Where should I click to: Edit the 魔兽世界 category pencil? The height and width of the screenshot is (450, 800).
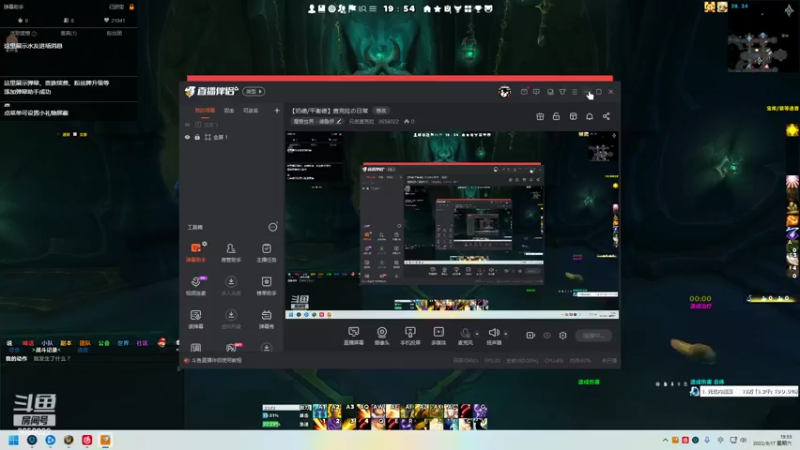click(x=339, y=121)
